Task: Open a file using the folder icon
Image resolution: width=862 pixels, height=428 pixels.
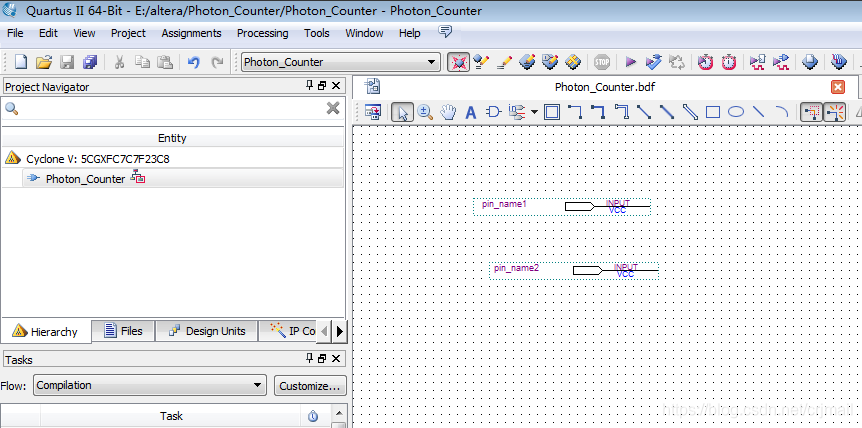Action: 44,62
